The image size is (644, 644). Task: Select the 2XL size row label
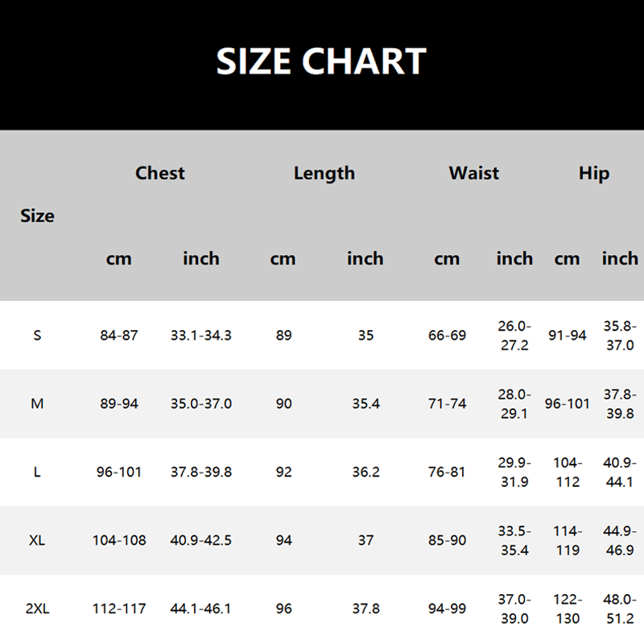click(37, 609)
